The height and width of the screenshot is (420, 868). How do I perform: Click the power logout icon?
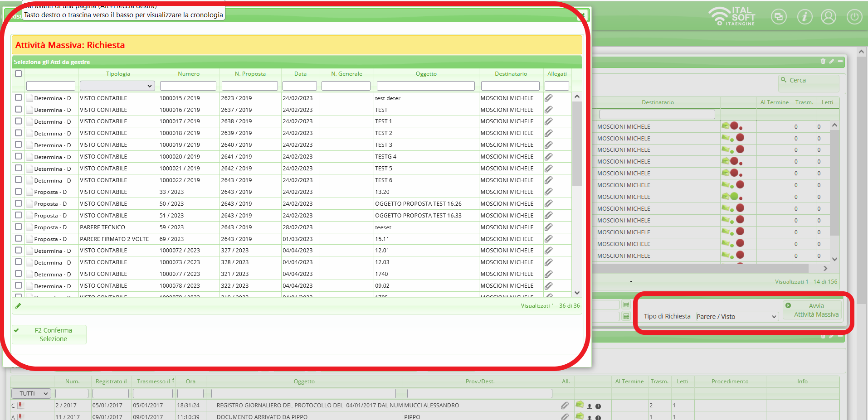click(854, 17)
